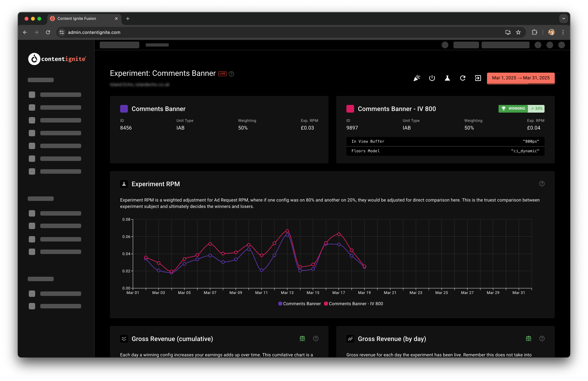The height and width of the screenshot is (381, 588).
Task: Bookmark this page with the star icon
Action: click(x=518, y=32)
